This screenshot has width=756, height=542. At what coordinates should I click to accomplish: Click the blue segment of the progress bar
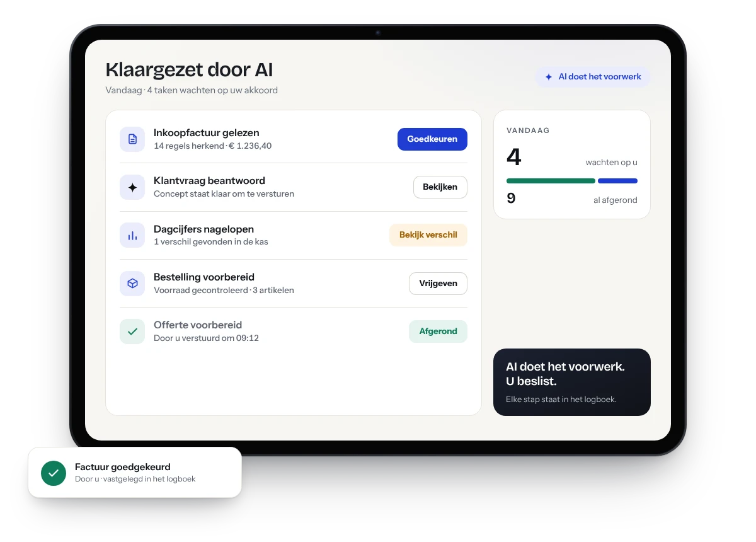pyautogui.click(x=617, y=181)
